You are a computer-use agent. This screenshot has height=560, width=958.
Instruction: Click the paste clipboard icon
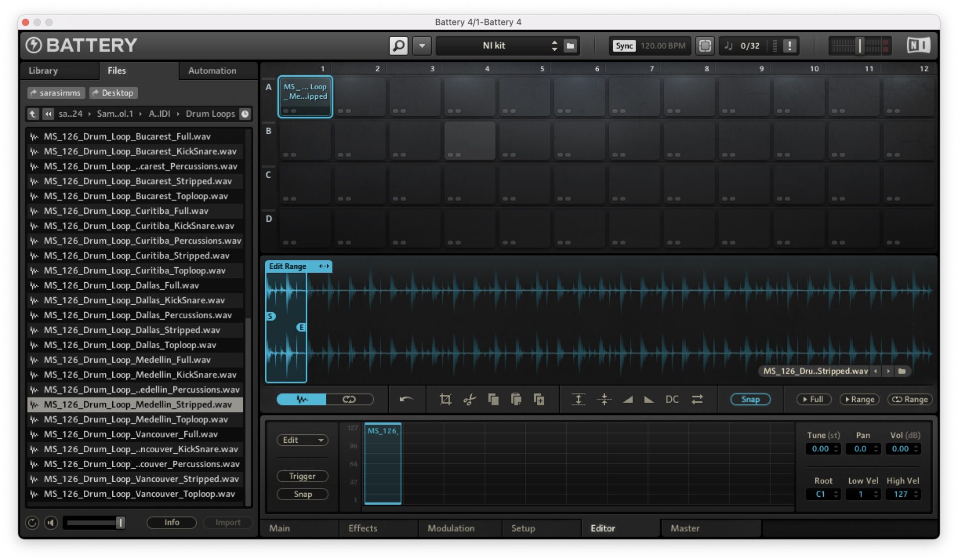tap(516, 399)
